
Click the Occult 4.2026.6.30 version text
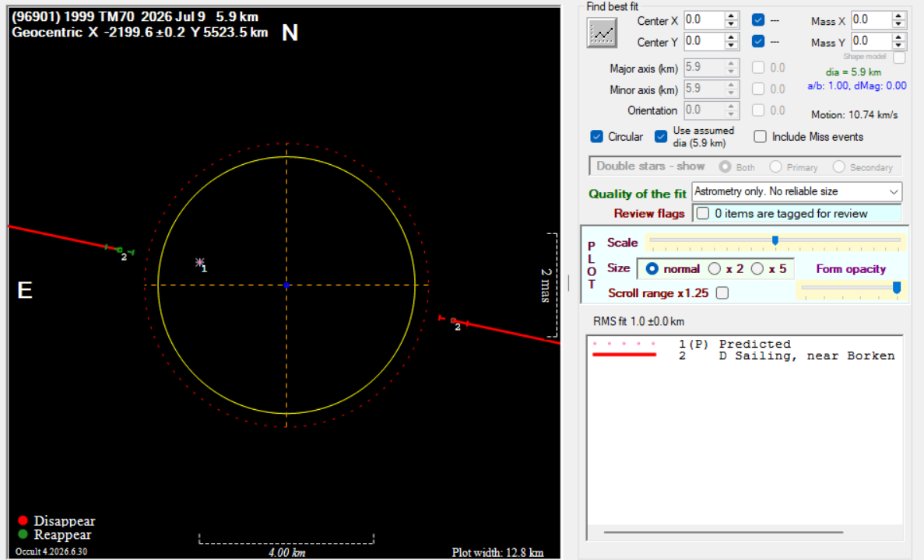click(x=51, y=551)
